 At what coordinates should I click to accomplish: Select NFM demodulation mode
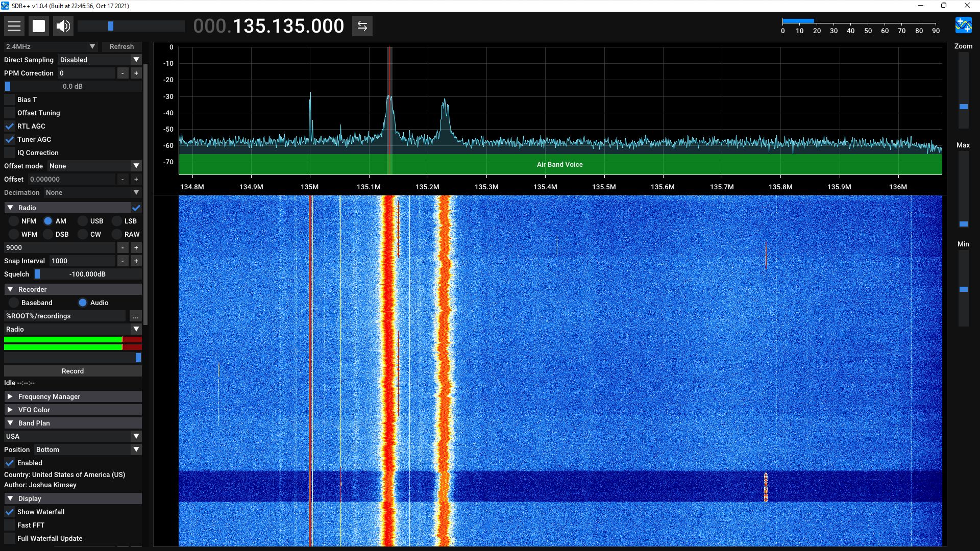coord(14,221)
